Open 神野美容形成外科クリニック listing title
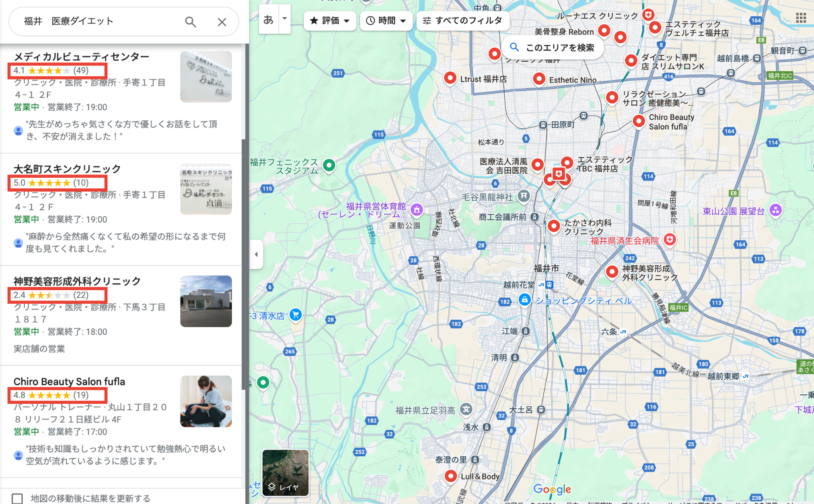Screen dimensions: 814x504 77,281
